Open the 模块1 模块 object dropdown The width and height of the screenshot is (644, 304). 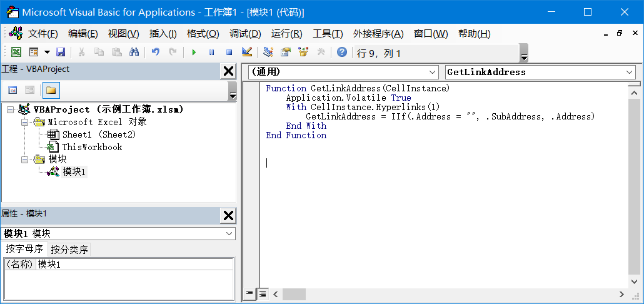(x=229, y=234)
